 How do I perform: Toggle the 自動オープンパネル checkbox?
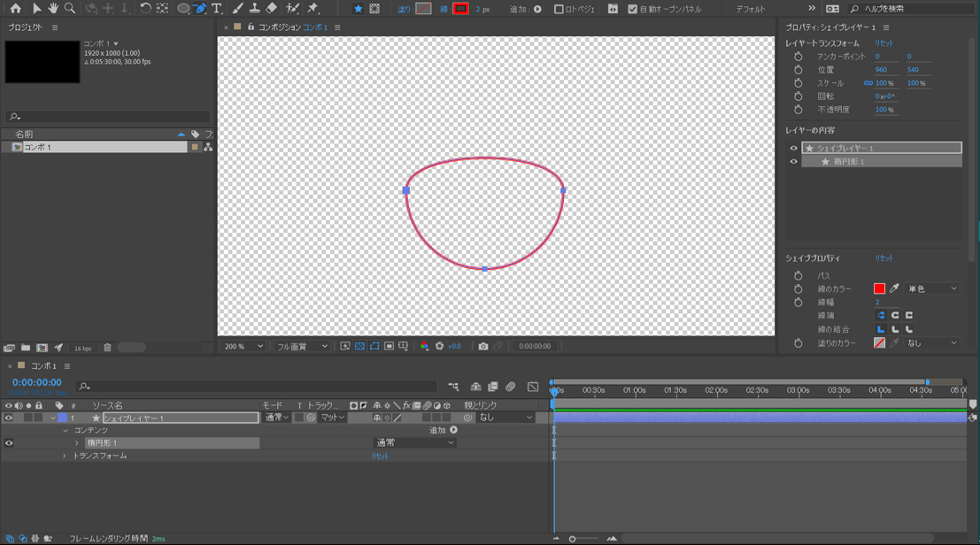click(x=632, y=9)
